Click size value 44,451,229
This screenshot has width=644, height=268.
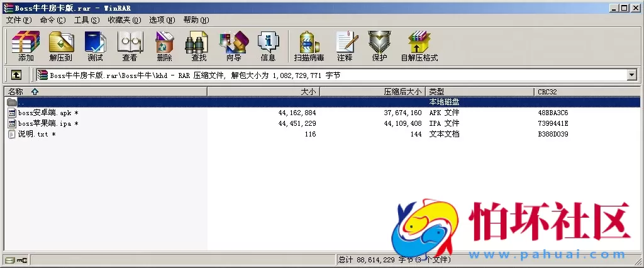[x=297, y=123]
